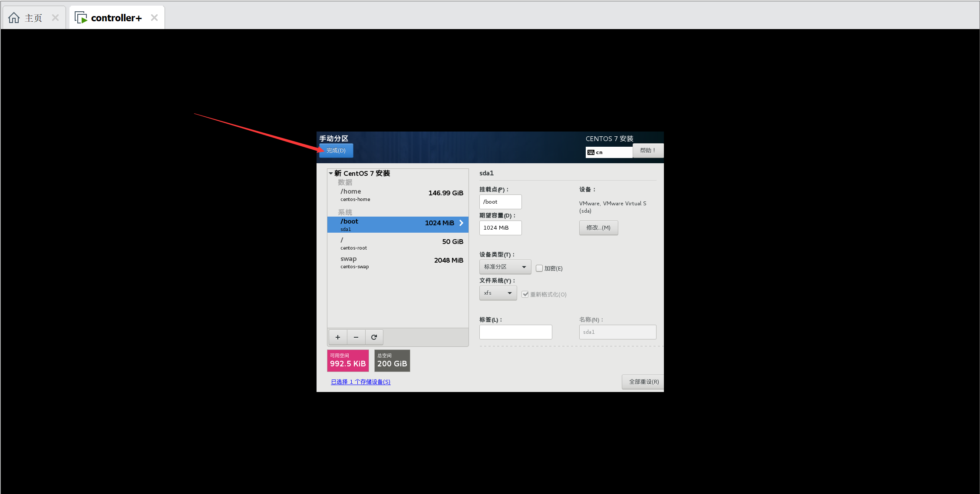Screen dimensions: 980x494
Task: Switch to the 主页 home tab
Action: click(x=33, y=18)
